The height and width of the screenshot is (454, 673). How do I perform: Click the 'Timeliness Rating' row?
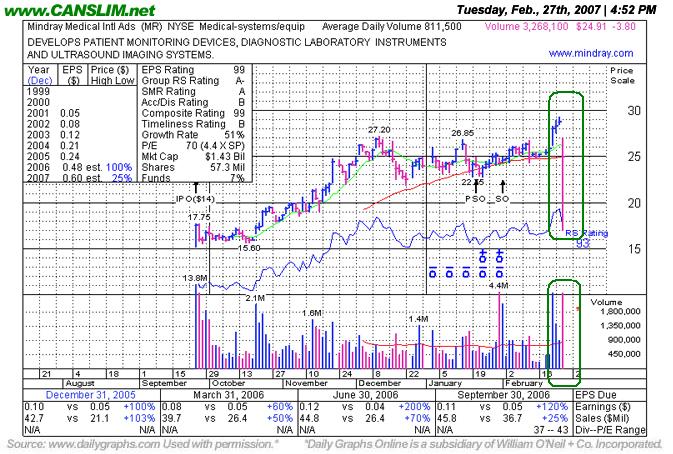[x=193, y=124]
